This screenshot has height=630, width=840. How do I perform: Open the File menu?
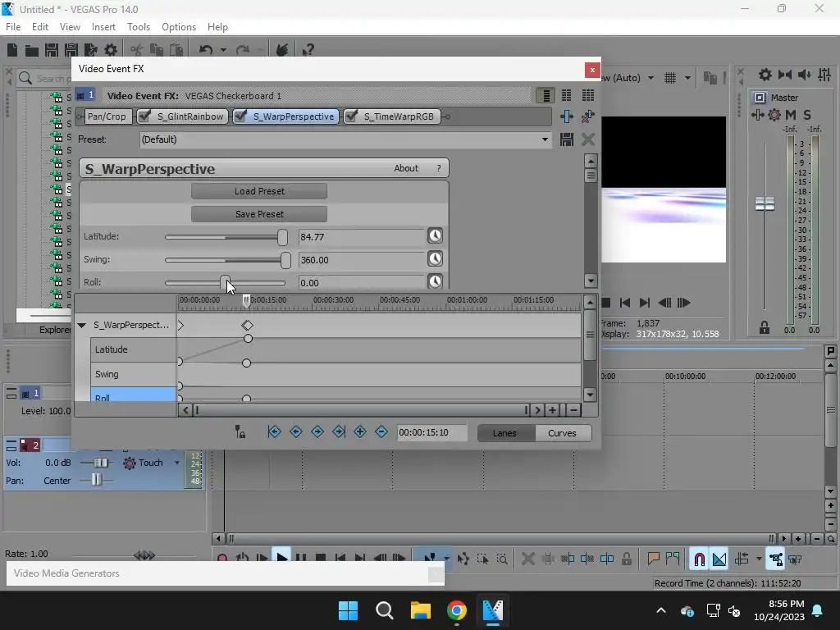[13, 27]
